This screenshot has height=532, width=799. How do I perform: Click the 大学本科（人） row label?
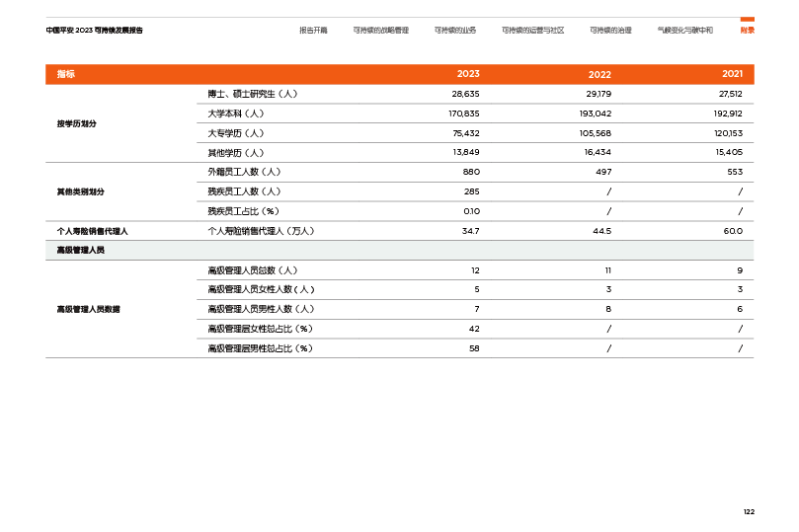coord(235,114)
